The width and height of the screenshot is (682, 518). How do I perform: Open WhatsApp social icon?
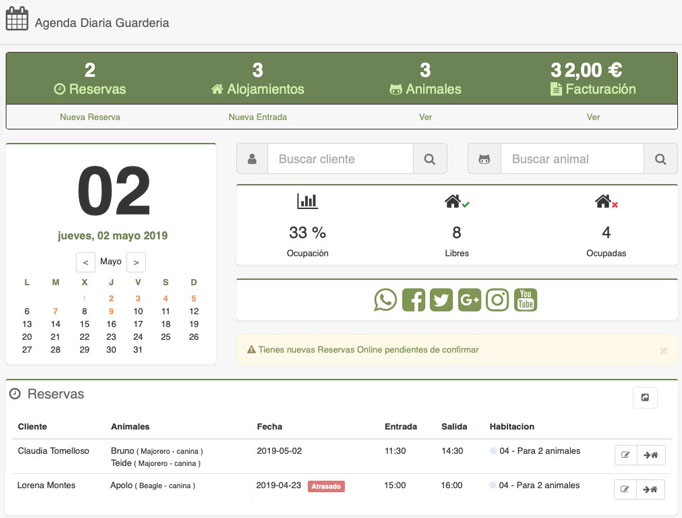[385, 300]
